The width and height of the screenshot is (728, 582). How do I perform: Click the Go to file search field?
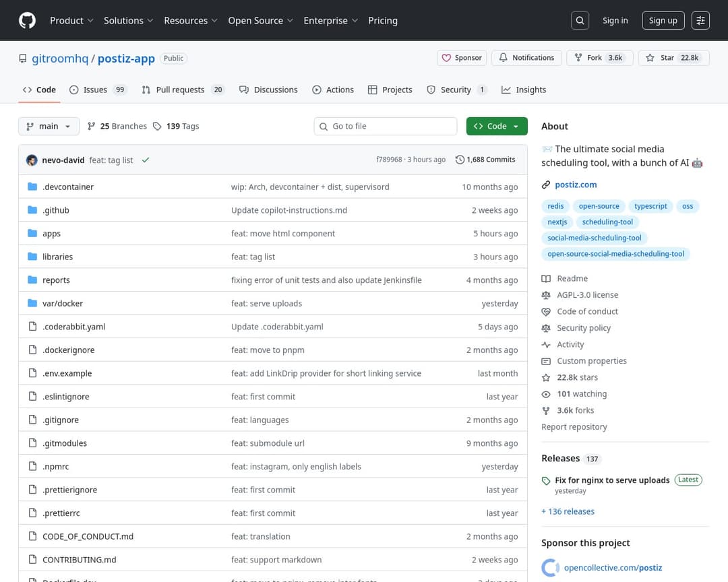386,126
